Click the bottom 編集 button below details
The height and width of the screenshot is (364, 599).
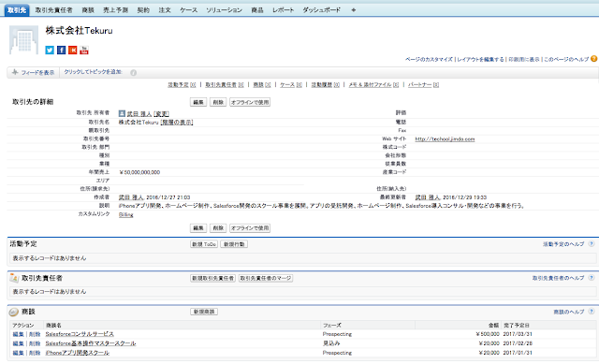[x=198, y=228]
